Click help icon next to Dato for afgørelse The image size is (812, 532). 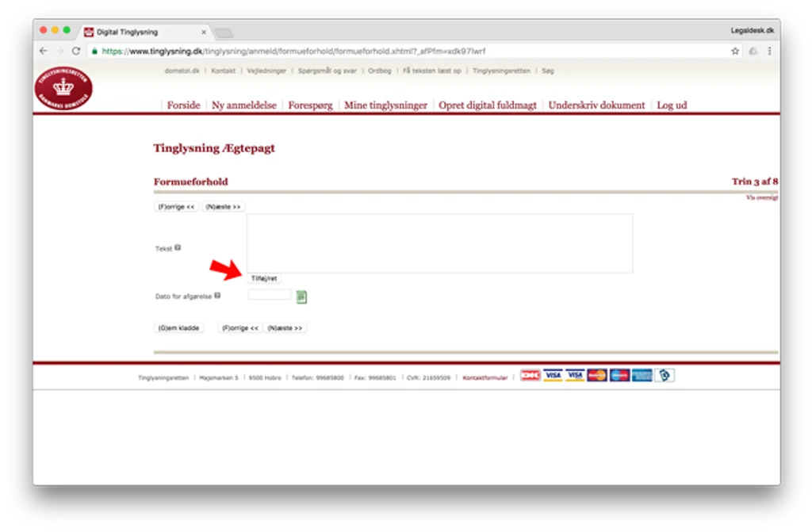click(x=217, y=295)
